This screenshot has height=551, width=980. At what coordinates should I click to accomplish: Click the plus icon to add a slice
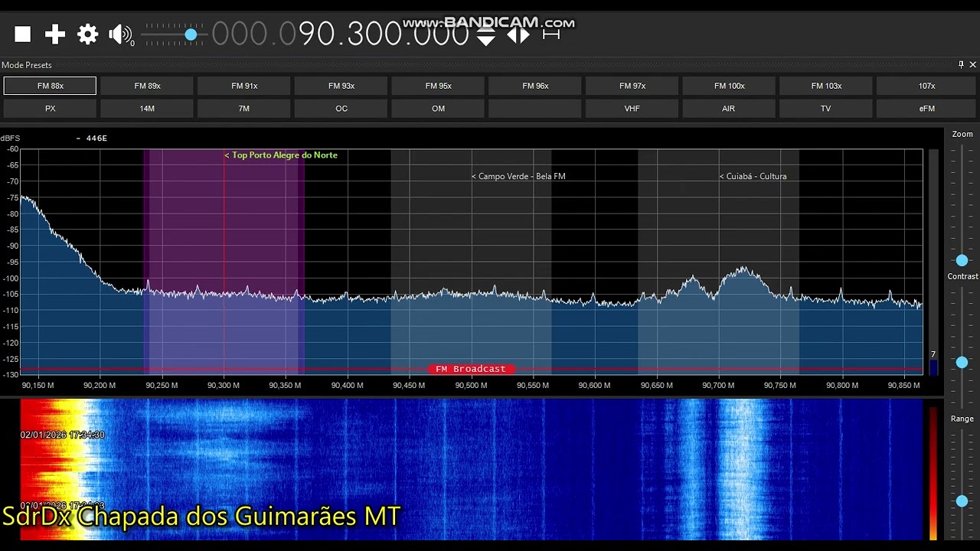(x=55, y=34)
